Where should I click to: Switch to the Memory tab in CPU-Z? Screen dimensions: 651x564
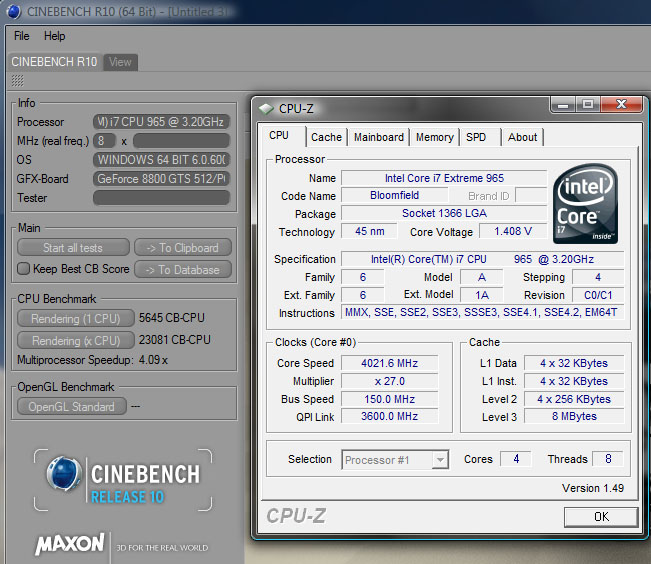435,137
